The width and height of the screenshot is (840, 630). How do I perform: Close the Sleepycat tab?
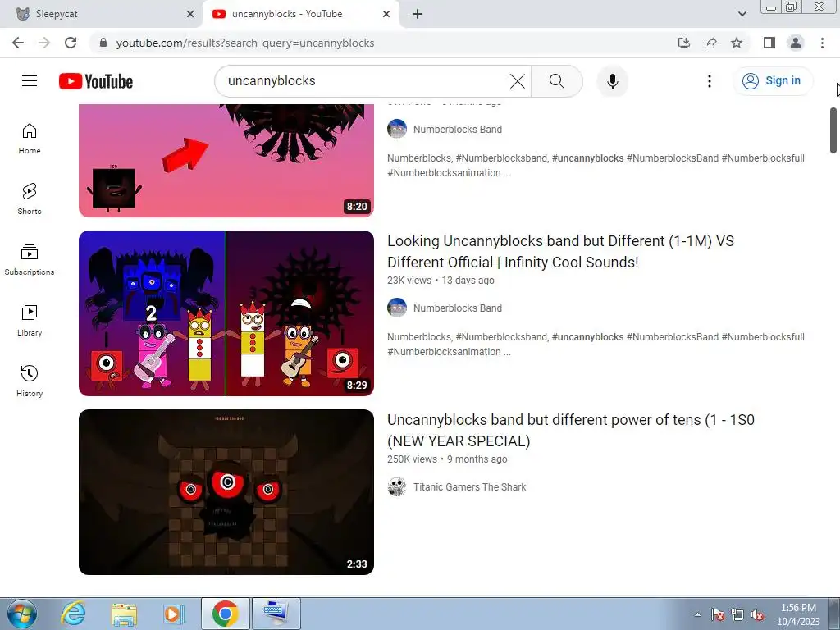pos(190,14)
